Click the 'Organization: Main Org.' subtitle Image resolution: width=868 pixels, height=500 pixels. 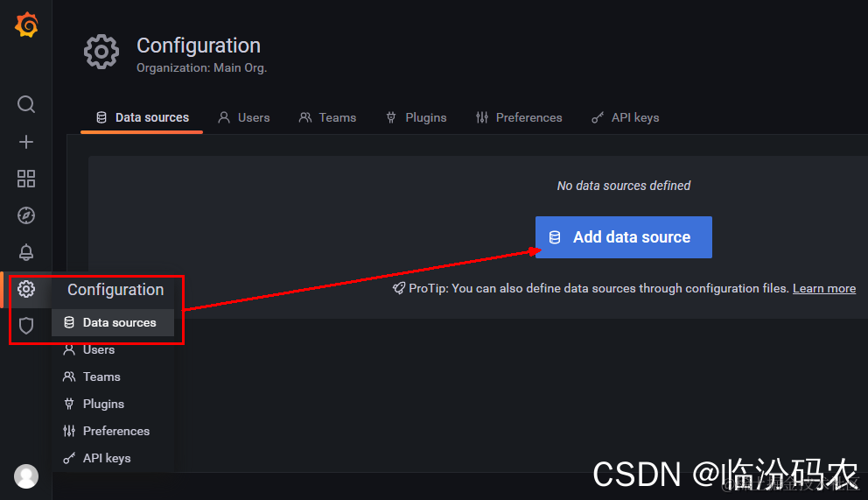tap(201, 67)
